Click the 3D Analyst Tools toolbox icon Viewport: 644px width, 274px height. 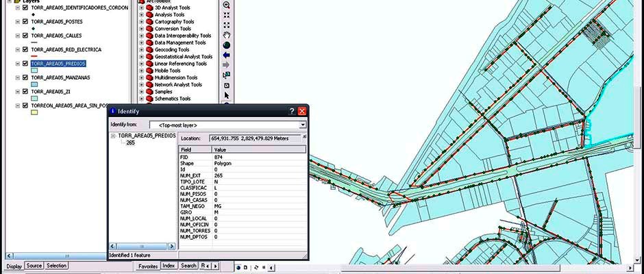tap(149, 8)
